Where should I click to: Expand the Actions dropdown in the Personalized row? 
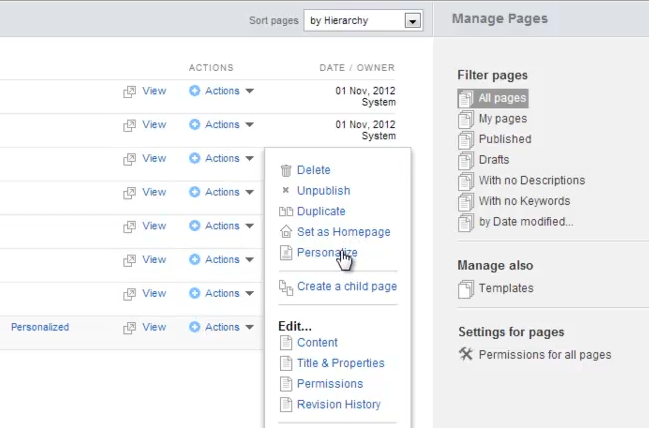(222, 327)
